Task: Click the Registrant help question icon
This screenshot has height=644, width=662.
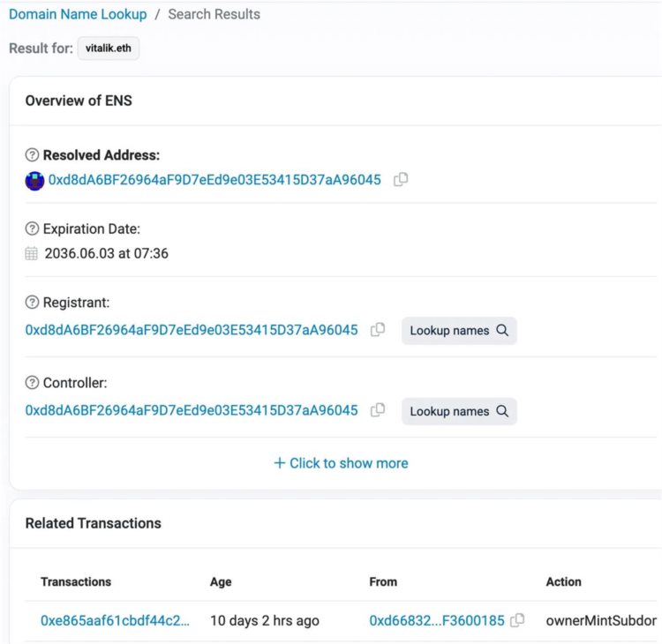Action: [33, 303]
